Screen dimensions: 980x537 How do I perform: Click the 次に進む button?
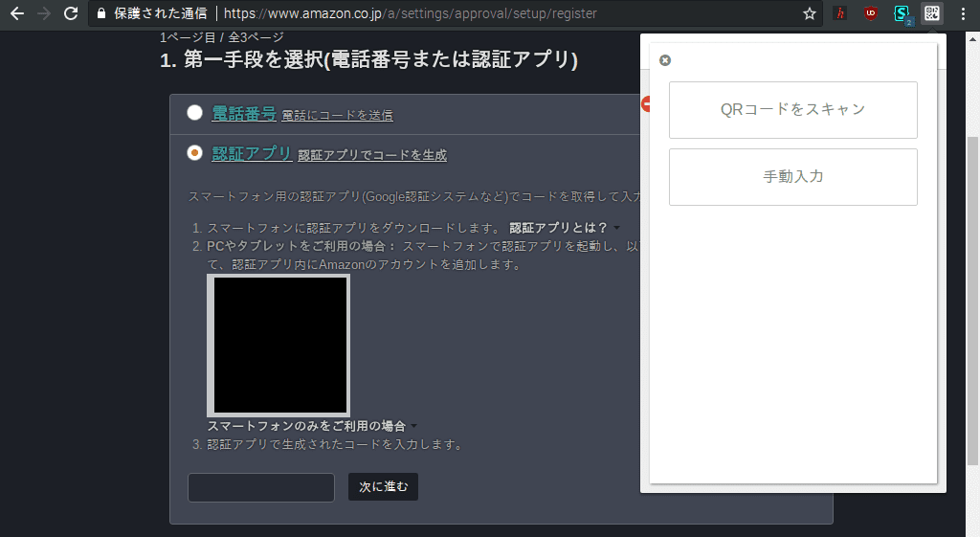(x=383, y=486)
